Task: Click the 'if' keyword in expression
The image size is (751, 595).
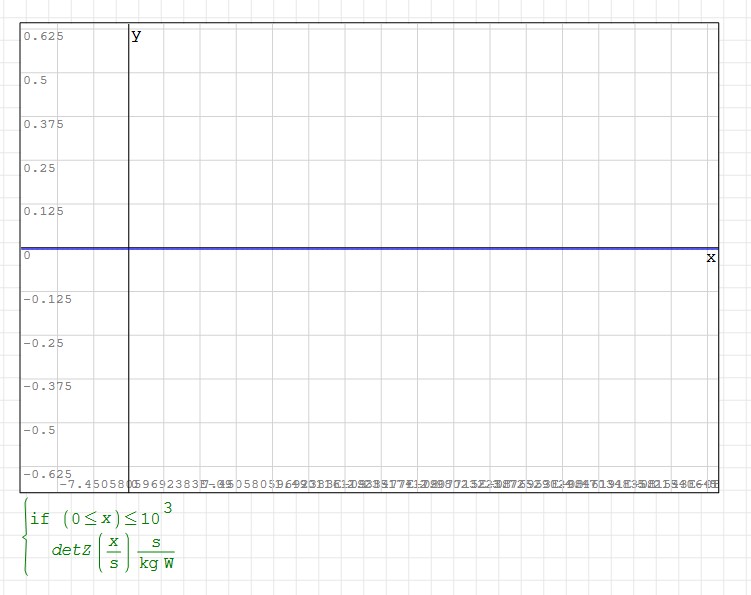Action: (39, 519)
